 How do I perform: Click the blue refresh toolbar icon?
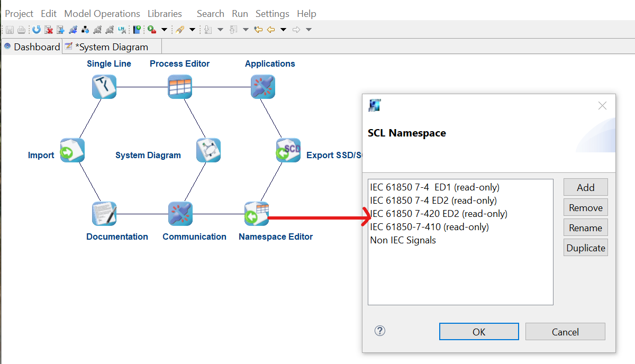click(x=36, y=30)
